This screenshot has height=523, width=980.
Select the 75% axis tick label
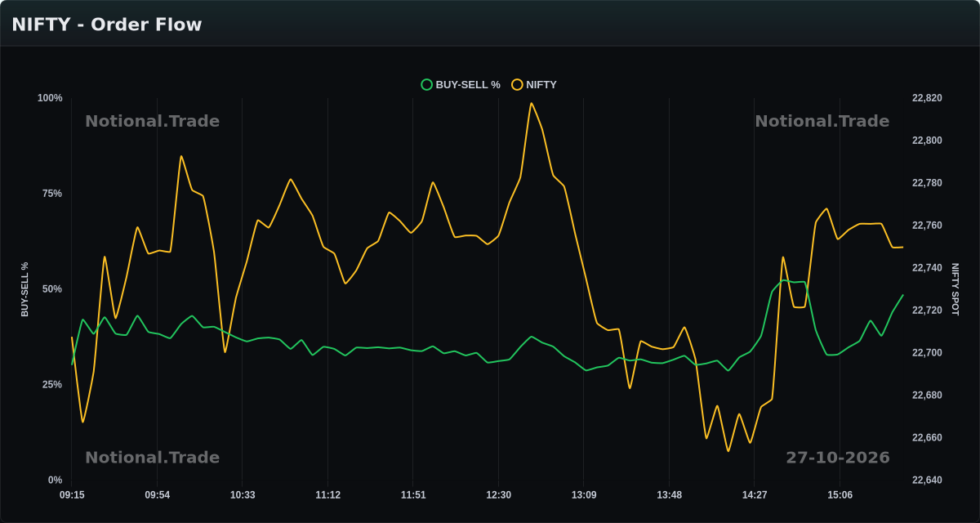point(52,194)
